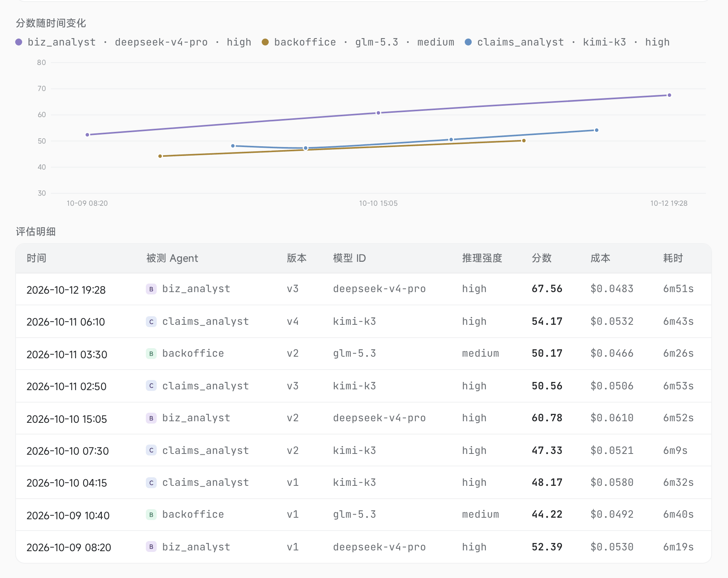Click backoffice in the 10-11 03:30 row
728x578 pixels.
(x=193, y=353)
